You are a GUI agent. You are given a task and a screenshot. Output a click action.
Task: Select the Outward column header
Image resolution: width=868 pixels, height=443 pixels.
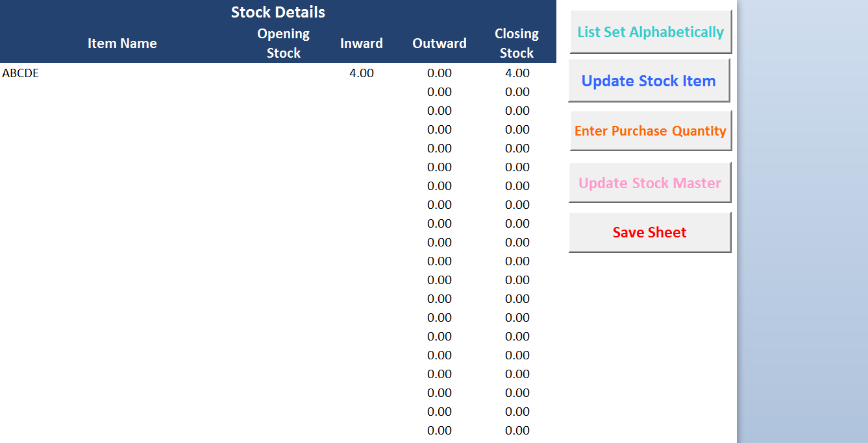coord(440,43)
